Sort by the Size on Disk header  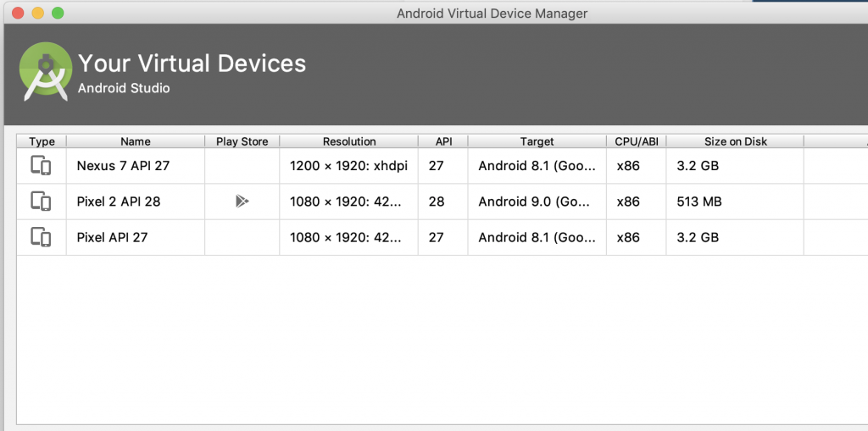tap(735, 141)
